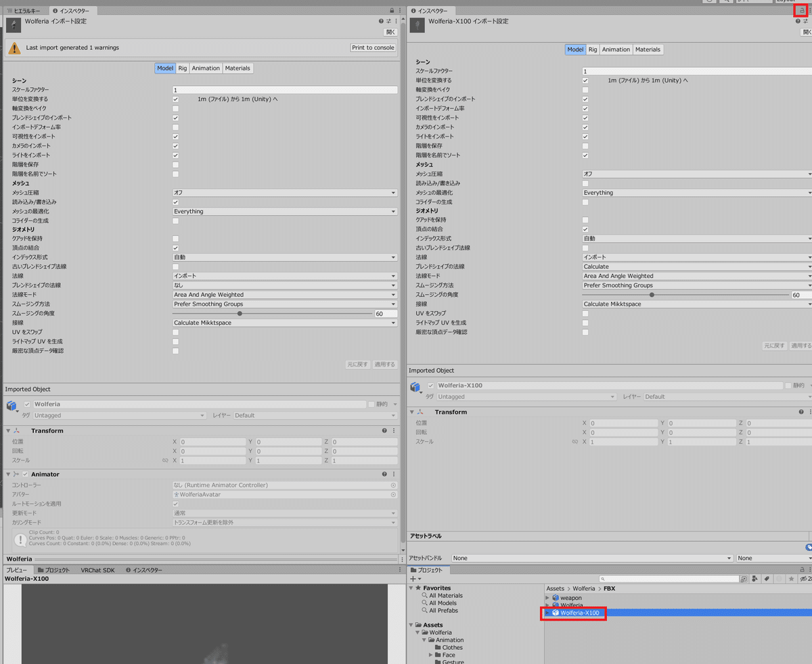Viewport: 812px width, 664px height.
Task: Open help for left Transform component
Action: [x=384, y=431]
